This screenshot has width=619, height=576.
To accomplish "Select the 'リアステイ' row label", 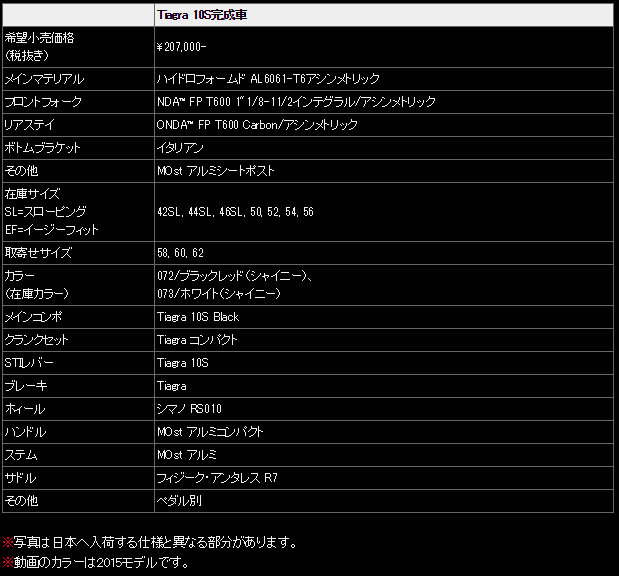I will [29, 125].
